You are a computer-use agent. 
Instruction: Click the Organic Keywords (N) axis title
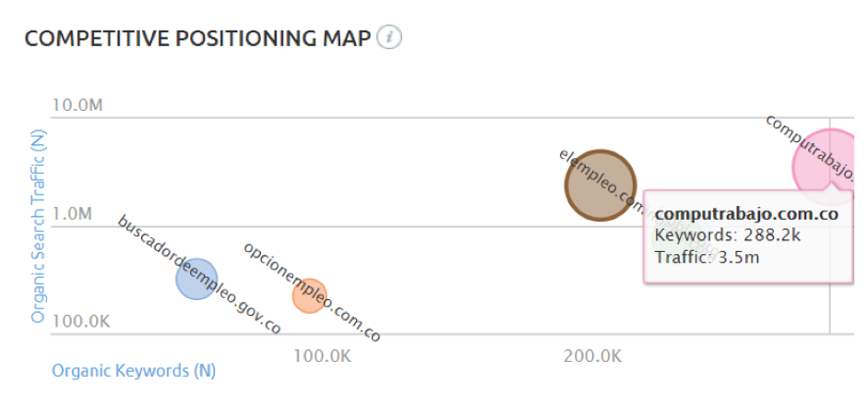(134, 371)
